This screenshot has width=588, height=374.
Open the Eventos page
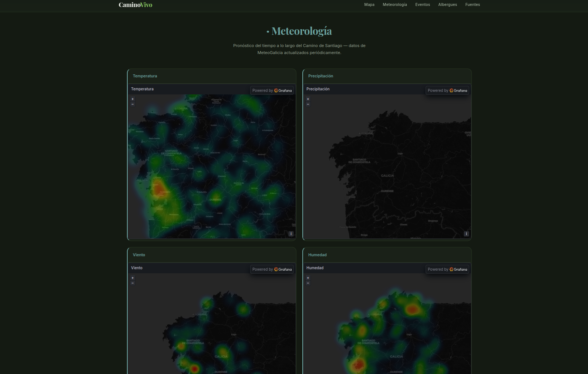pos(423,5)
